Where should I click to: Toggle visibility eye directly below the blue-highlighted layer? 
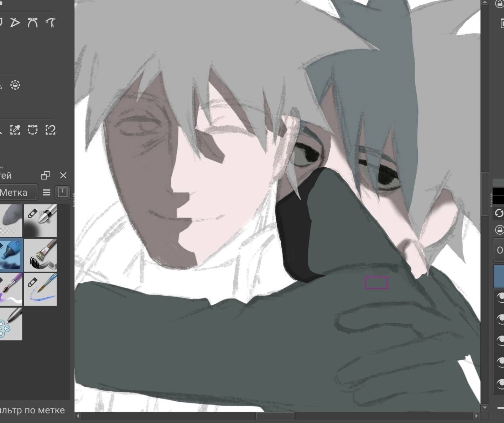point(500,297)
